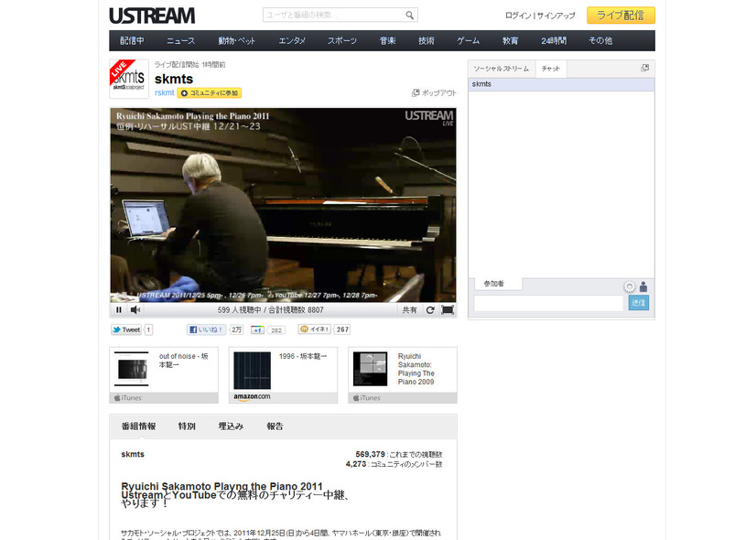Open 配信中 navigation menu item
This screenshot has height=540, width=756.
pos(132,41)
